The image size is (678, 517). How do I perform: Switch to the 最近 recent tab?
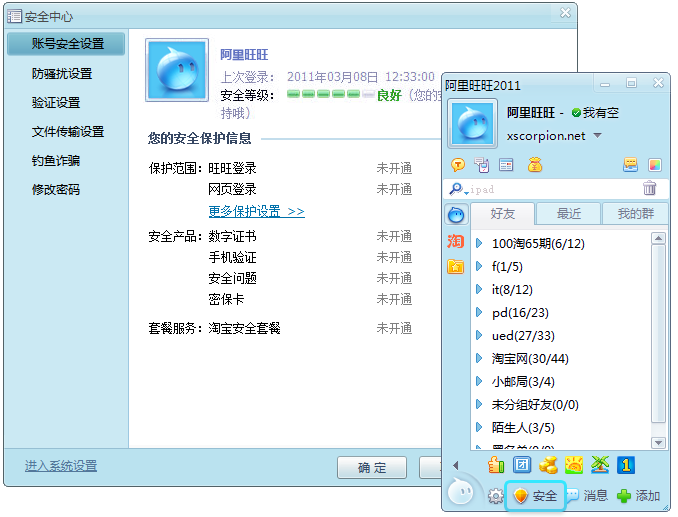coord(569,214)
